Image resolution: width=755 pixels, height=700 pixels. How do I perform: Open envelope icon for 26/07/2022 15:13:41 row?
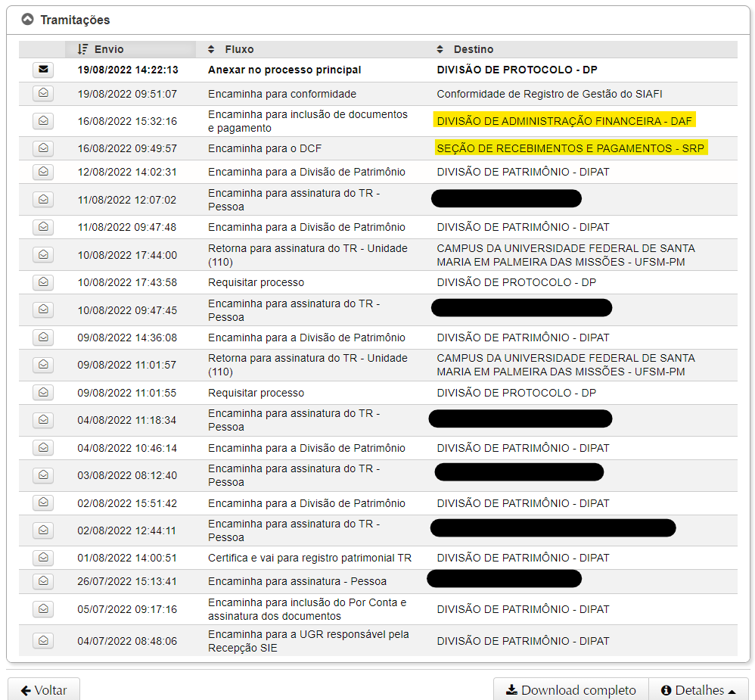[x=43, y=581]
